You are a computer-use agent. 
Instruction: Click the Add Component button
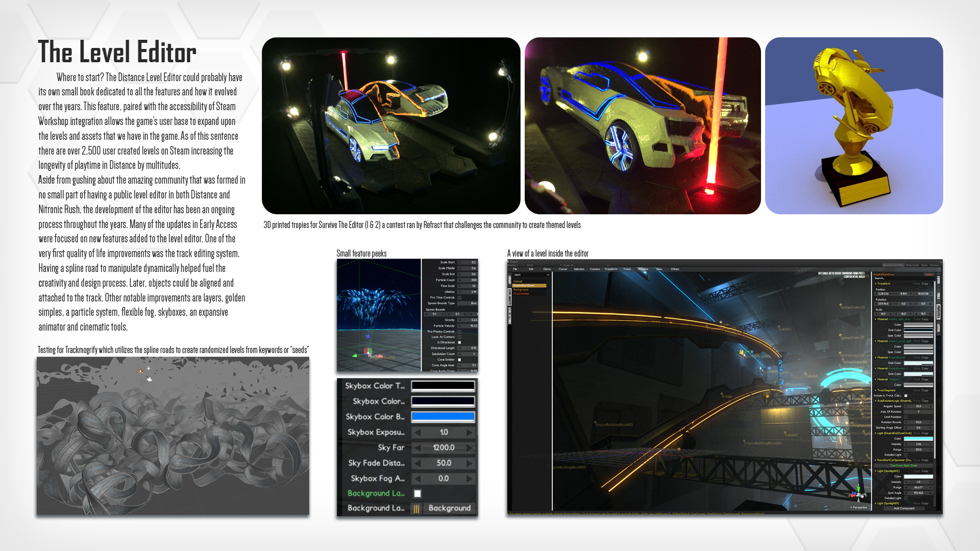903,509
